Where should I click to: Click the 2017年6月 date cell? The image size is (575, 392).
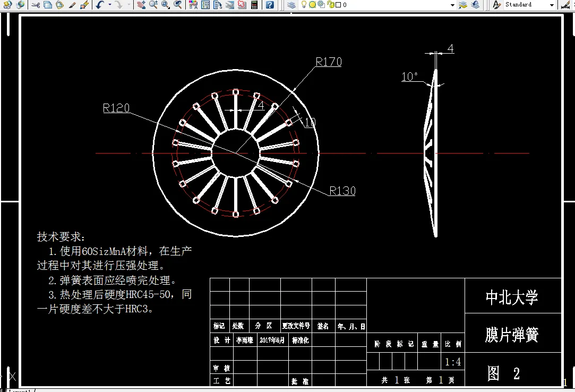coord(272,340)
